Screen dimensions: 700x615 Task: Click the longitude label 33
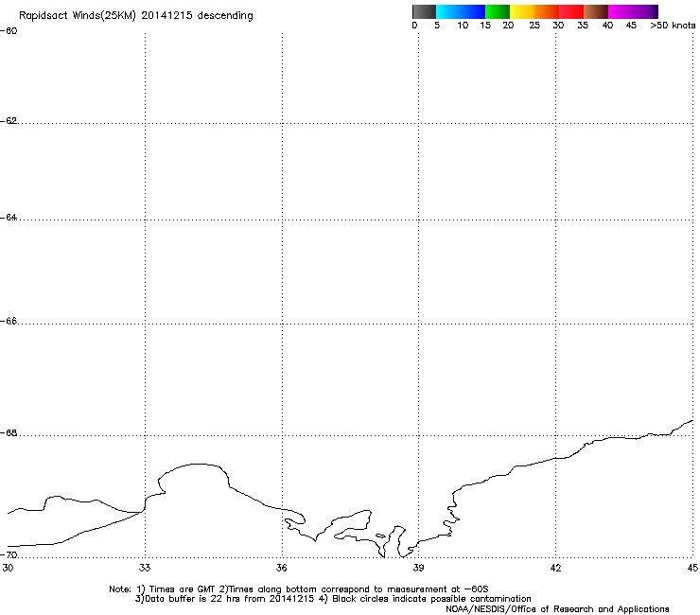pos(145,568)
